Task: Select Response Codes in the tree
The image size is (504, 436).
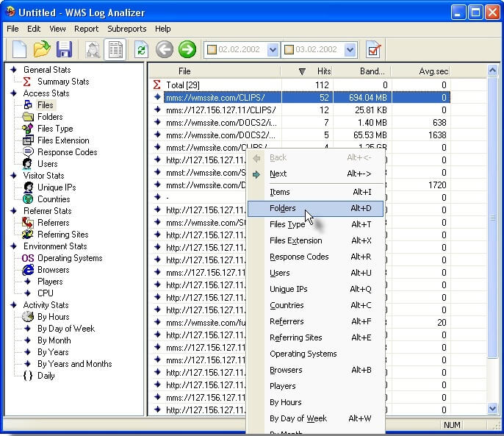Action: point(67,152)
